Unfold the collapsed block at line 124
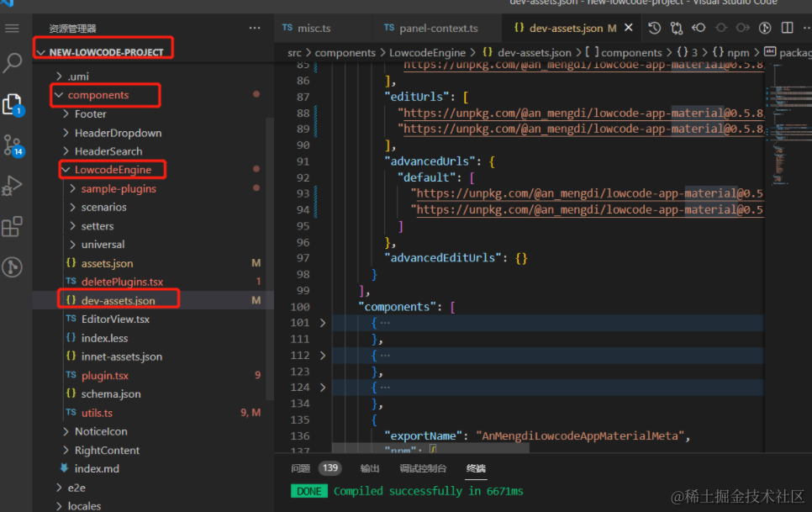 coord(323,388)
